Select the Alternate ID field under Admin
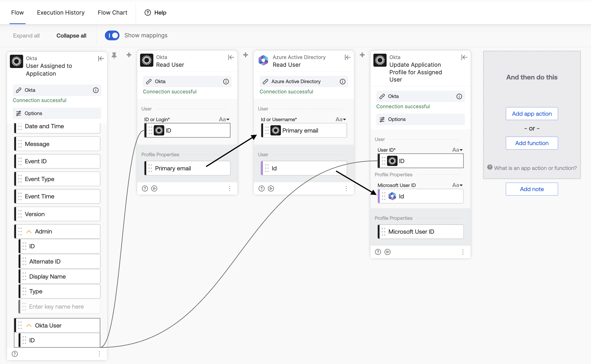Image resolution: width=591 pixels, height=364 pixels. point(59,261)
